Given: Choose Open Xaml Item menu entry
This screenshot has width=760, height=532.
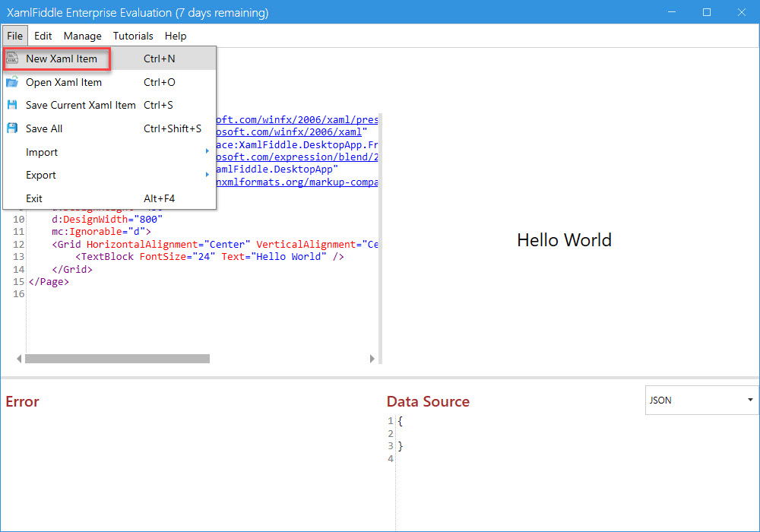Looking at the screenshot, I should coord(109,82).
